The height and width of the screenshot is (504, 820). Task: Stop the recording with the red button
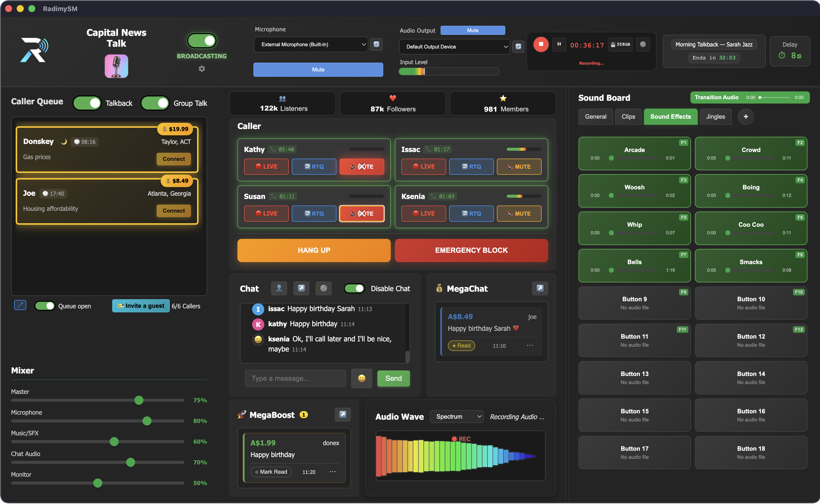click(x=541, y=44)
